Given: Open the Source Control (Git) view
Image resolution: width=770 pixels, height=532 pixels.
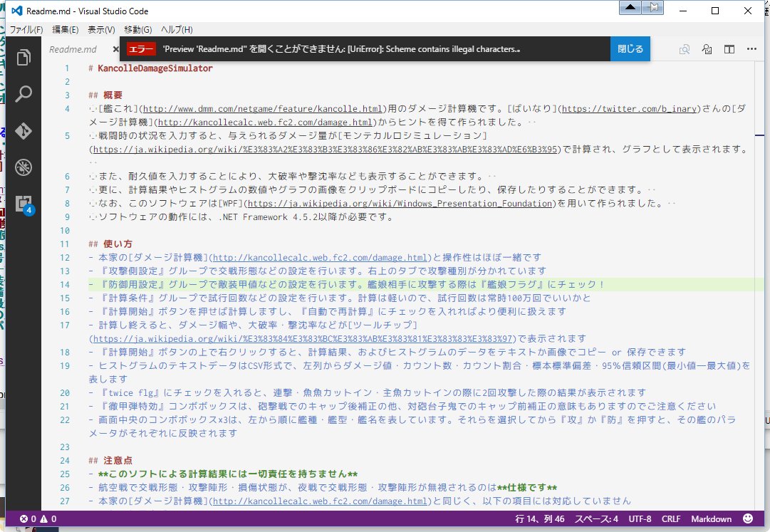Looking at the screenshot, I should pyautogui.click(x=24, y=130).
